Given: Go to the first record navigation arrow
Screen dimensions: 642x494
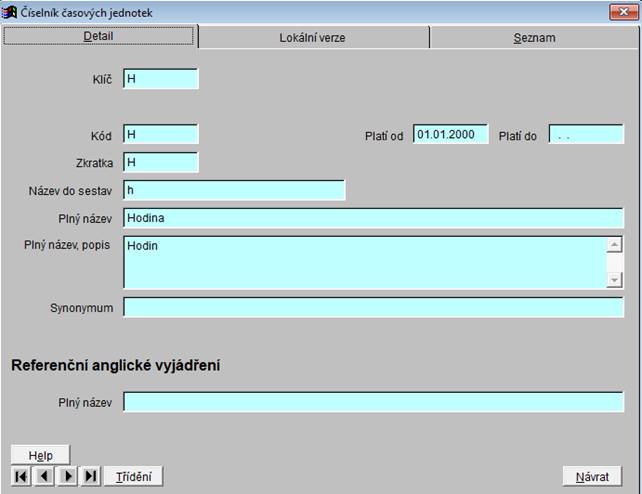Looking at the screenshot, I should pos(21,477).
